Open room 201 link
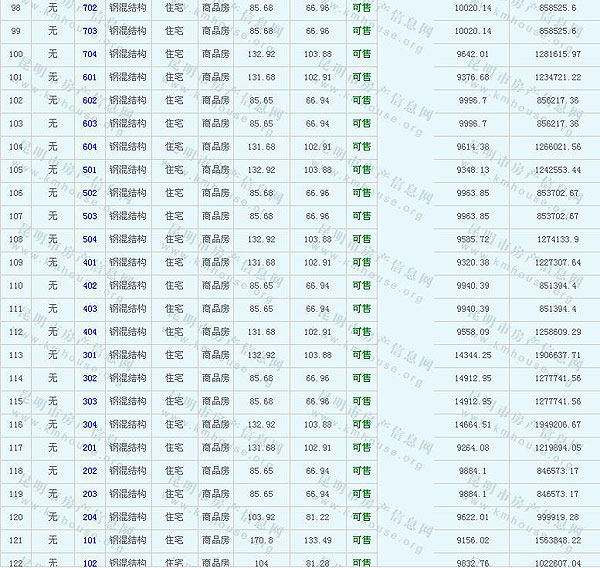Screen dimensions: 600x568 [x=90, y=448]
